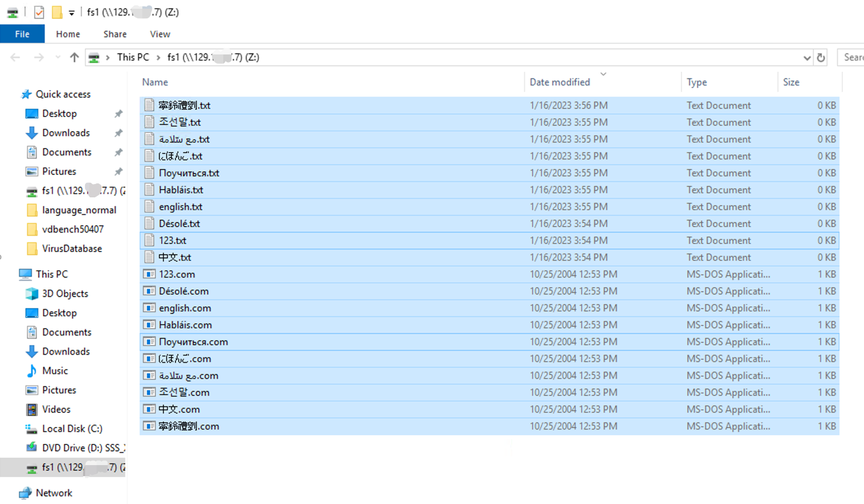Open Downloads under Quick access
The height and width of the screenshot is (504, 864).
(x=66, y=133)
